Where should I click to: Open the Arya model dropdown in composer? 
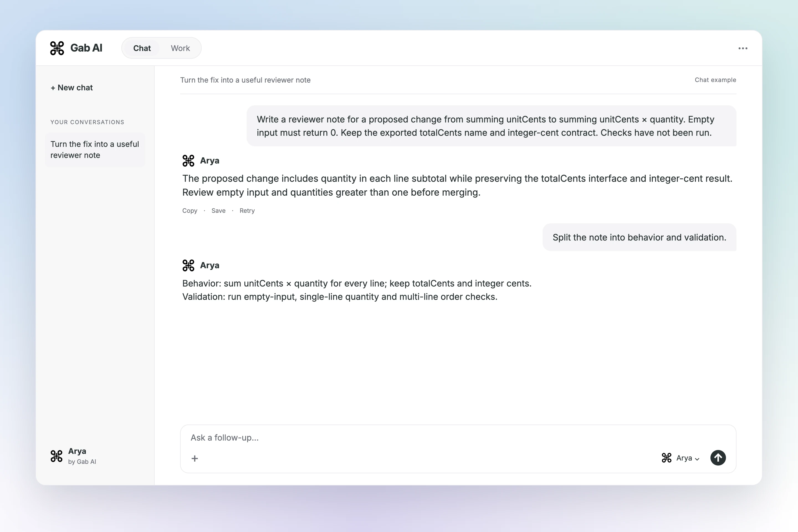point(681,458)
